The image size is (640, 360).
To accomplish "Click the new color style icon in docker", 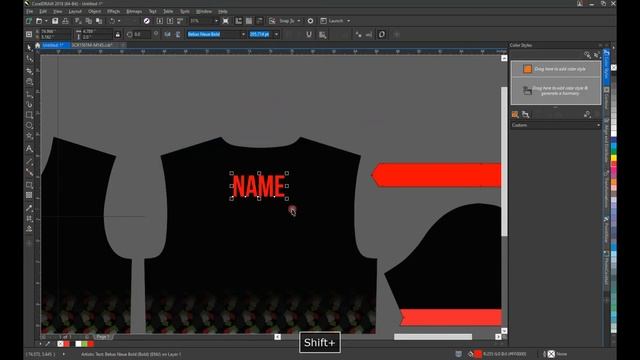I will [x=515, y=115].
